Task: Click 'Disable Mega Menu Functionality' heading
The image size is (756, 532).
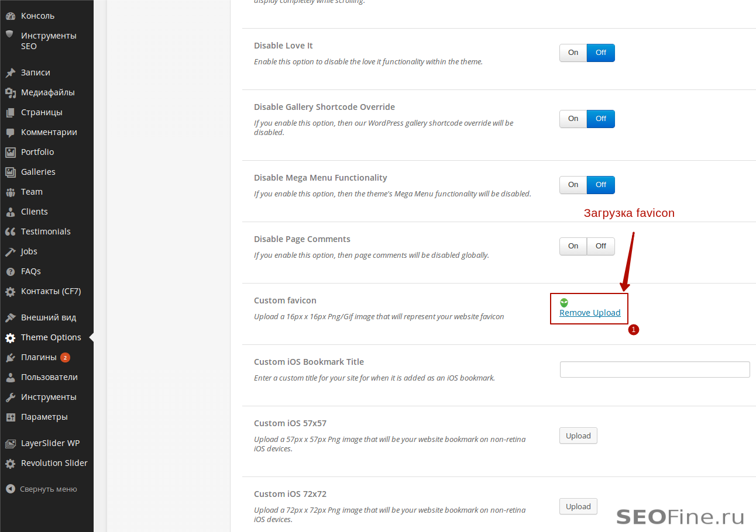Action: 321,178
